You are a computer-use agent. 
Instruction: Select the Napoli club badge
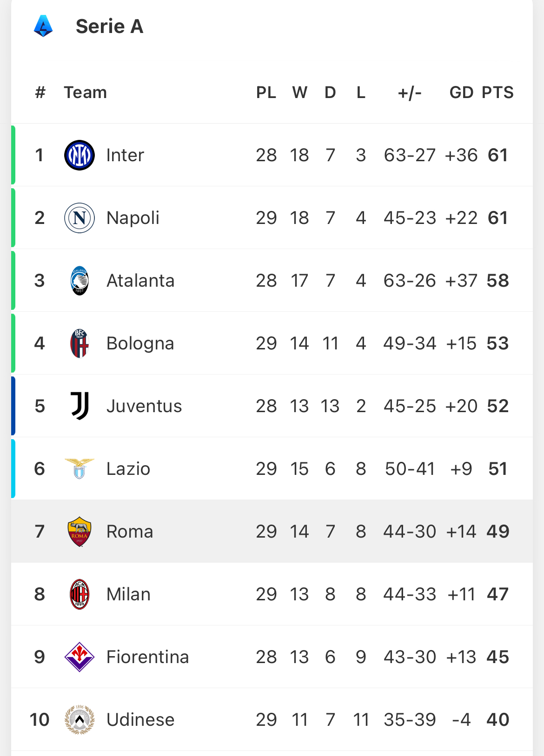(80, 218)
